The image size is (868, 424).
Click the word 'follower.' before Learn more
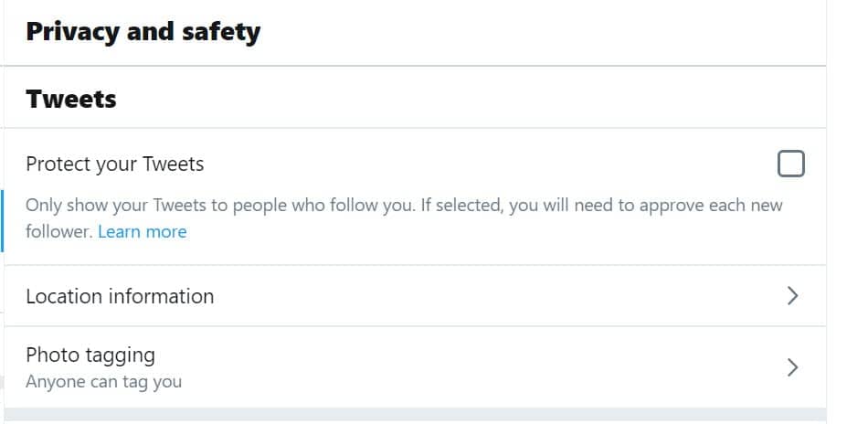click(59, 232)
